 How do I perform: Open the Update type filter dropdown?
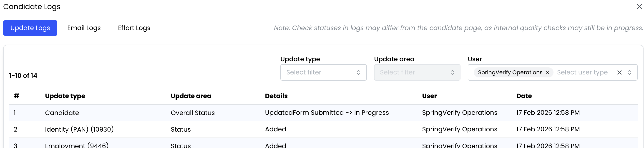[x=323, y=72]
